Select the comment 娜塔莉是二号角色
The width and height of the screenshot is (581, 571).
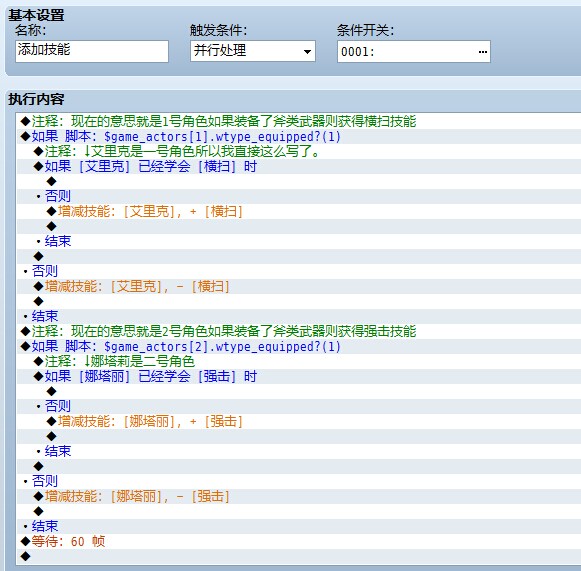(x=299, y=361)
